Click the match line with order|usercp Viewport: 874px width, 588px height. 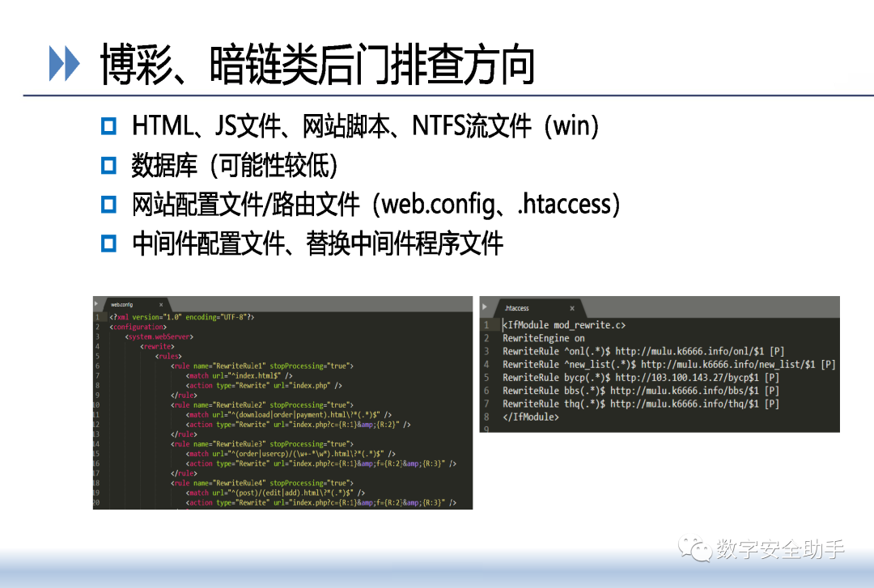pyautogui.click(x=291, y=454)
